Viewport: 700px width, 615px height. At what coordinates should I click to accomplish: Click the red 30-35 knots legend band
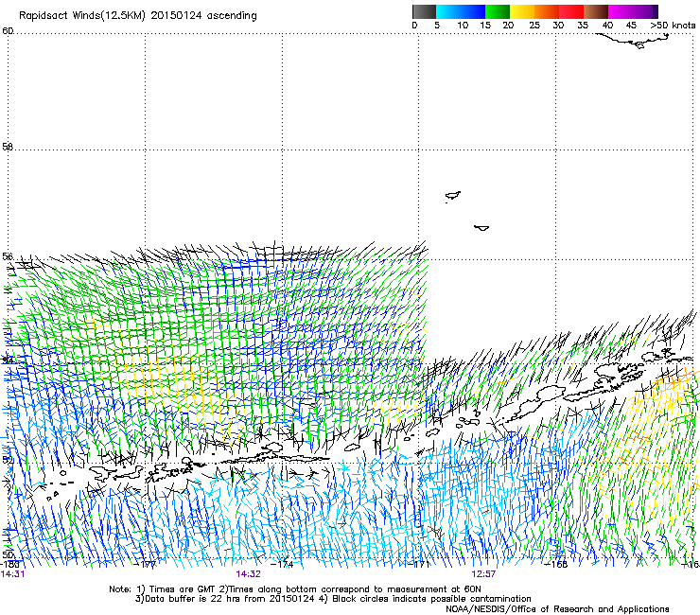571,11
